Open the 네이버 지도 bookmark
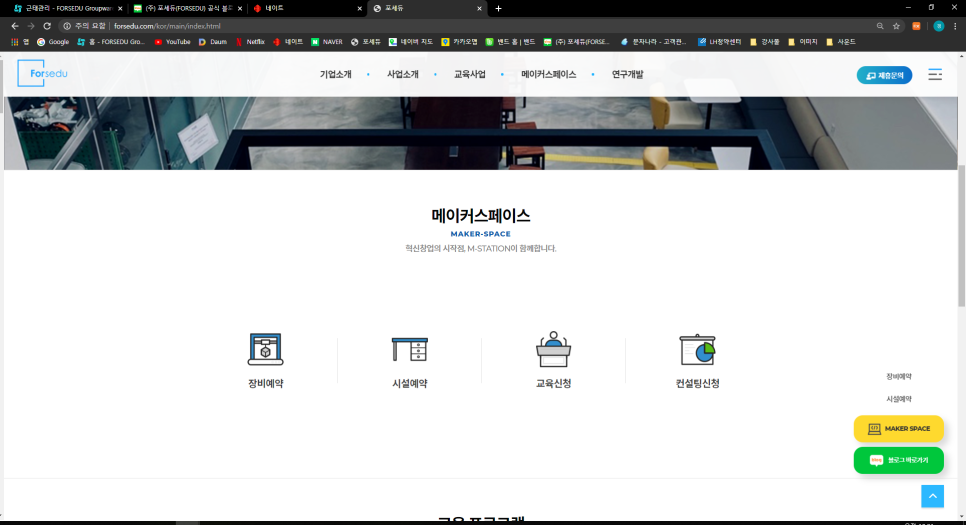The height and width of the screenshot is (525, 966). pos(410,42)
